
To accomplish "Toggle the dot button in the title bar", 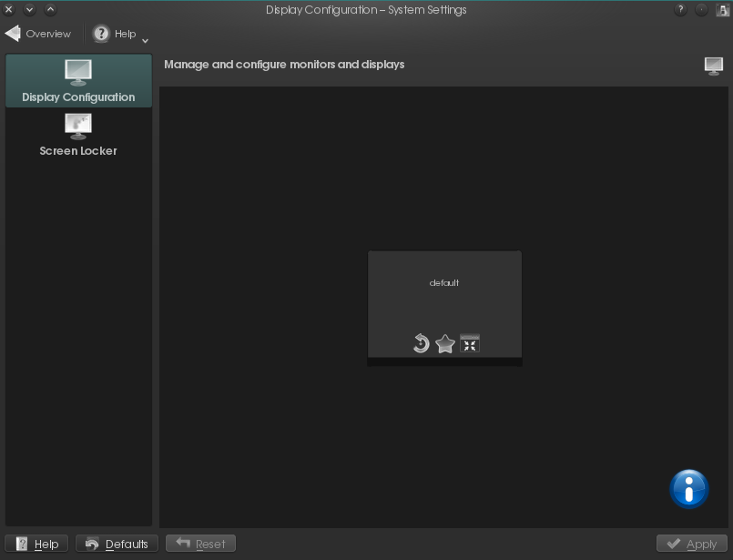I will pos(701,10).
